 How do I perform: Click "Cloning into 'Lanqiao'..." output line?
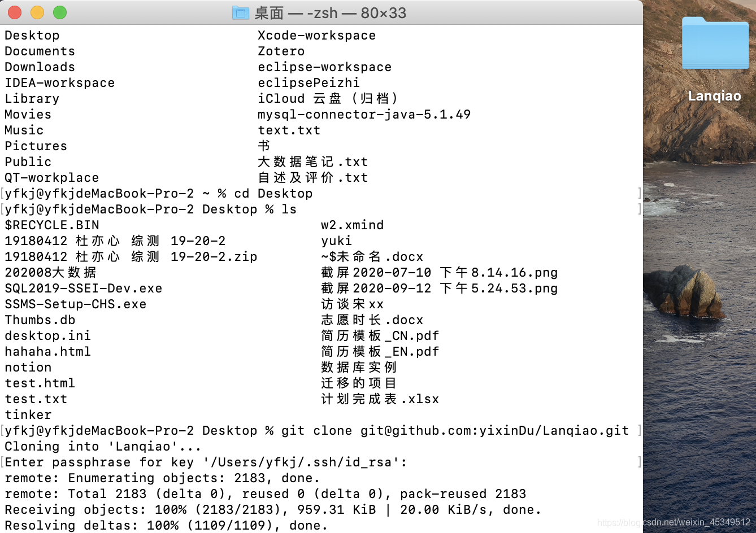103,446
